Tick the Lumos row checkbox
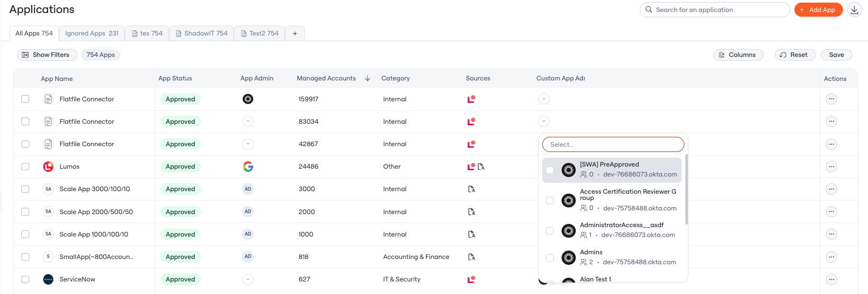868x294 pixels. click(x=25, y=167)
